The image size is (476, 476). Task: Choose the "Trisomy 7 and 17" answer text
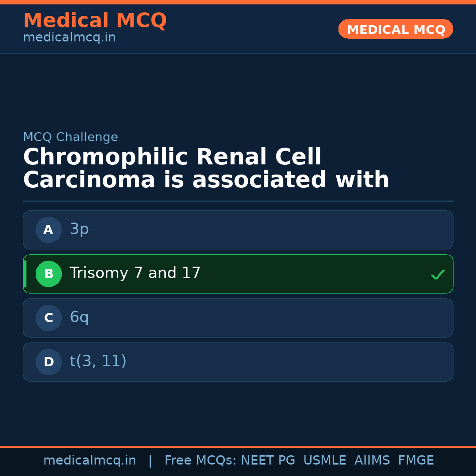click(x=135, y=273)
